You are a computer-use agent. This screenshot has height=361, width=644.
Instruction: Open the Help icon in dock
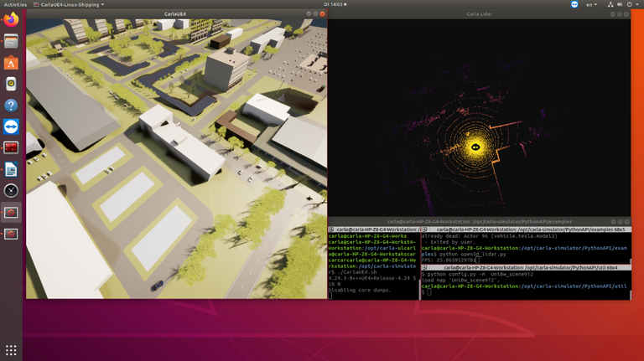coord(11,106)
